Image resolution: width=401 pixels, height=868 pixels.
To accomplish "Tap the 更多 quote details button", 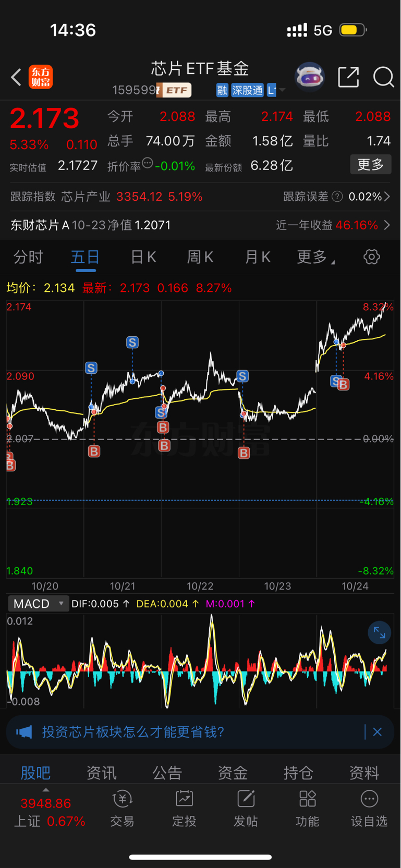I will coord(371,165).
